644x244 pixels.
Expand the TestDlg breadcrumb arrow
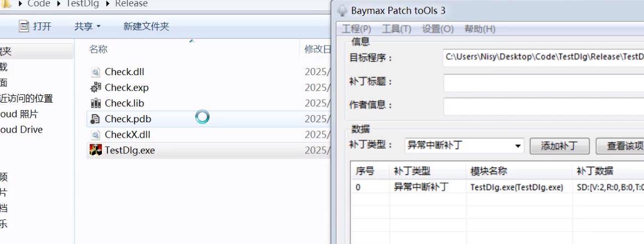click(107, 4)
